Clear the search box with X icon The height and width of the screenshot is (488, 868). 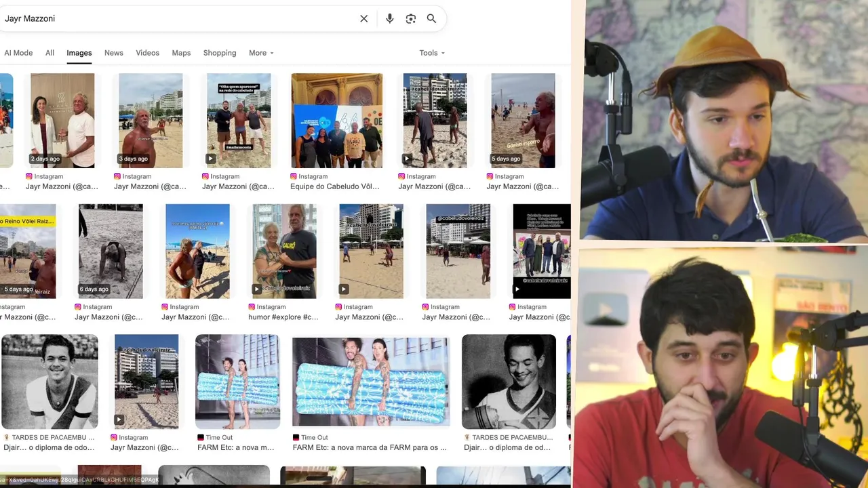click(x=364, y=19)
